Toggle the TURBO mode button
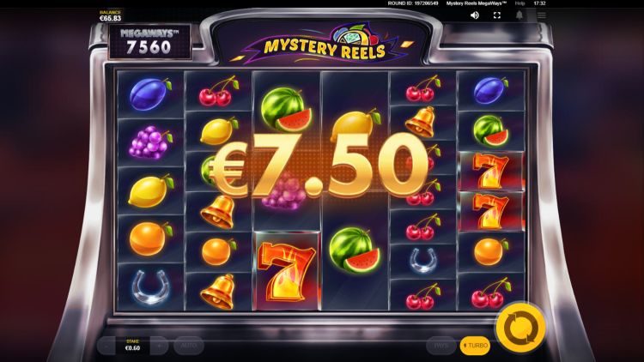This screenshot has height=362, width=644. pos(475,346)
